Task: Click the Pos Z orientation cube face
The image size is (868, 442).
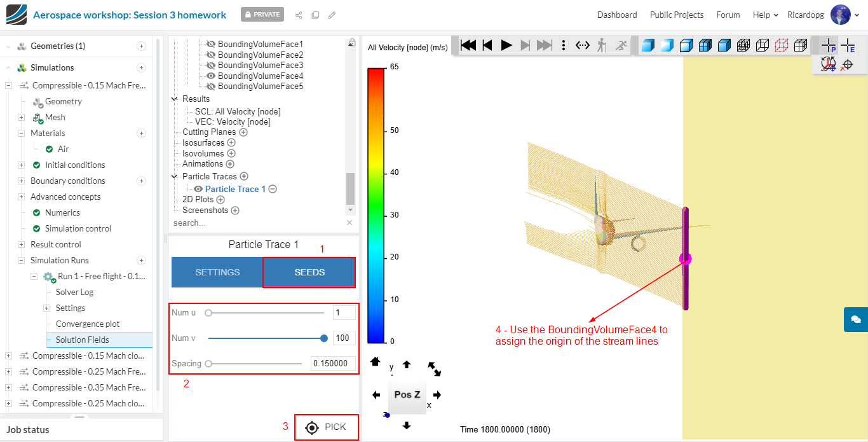Action: click(407, 394)
